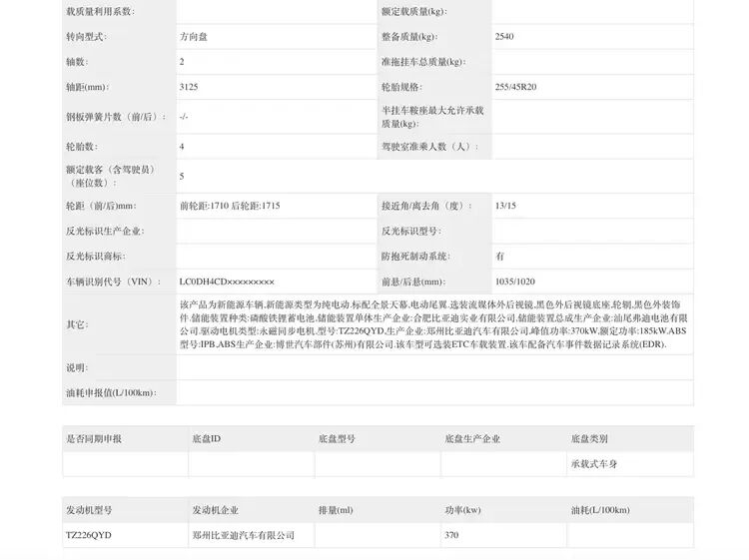
Task: Click the 3125 wheelbase value
Action: (189, 88)
